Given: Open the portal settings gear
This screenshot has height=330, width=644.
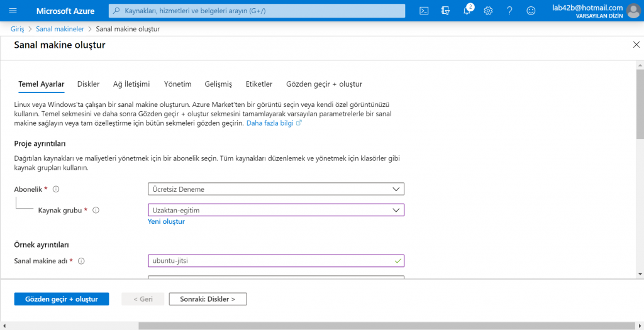Looking at the screenshot, I should pyautogui.click(x=488, y=11).
